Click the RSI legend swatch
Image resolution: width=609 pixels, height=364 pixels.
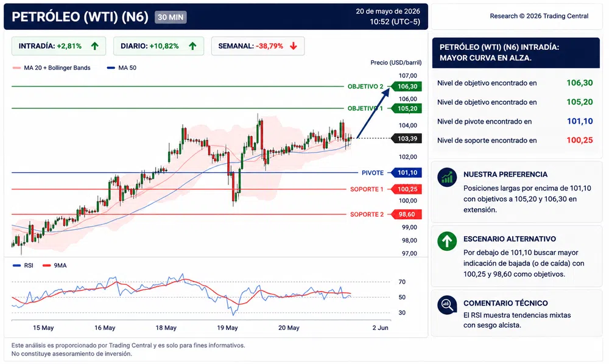(x=16, y=265)
